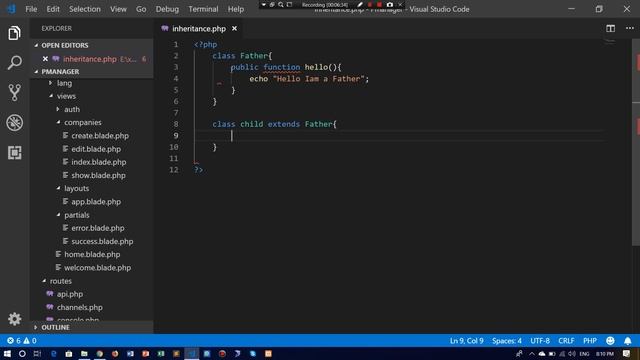Open the Action Center notifications icon
The image size is (640, 360).
coord(627,353)
